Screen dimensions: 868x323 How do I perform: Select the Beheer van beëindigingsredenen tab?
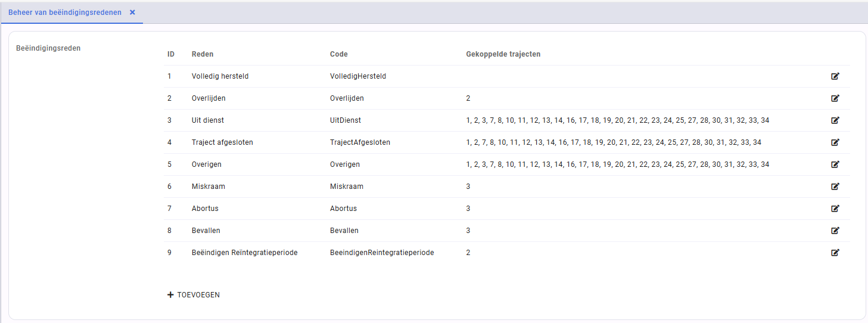click(65, 13)
